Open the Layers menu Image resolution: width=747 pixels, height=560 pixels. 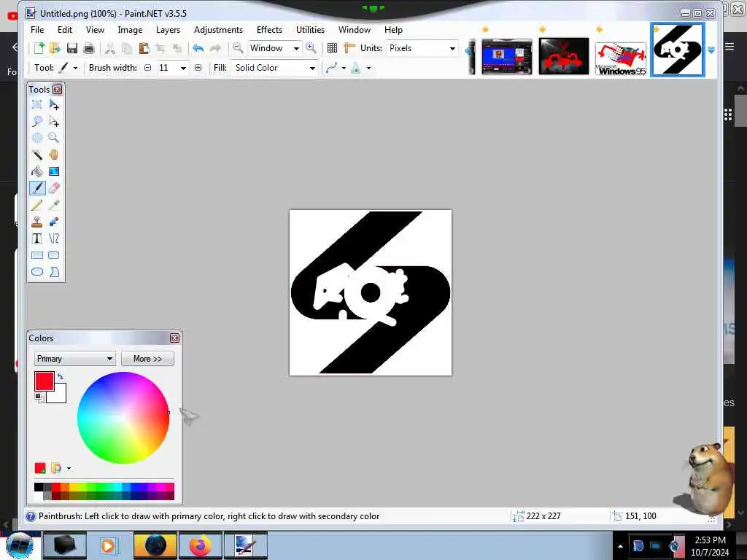click(x=169, y=29)
